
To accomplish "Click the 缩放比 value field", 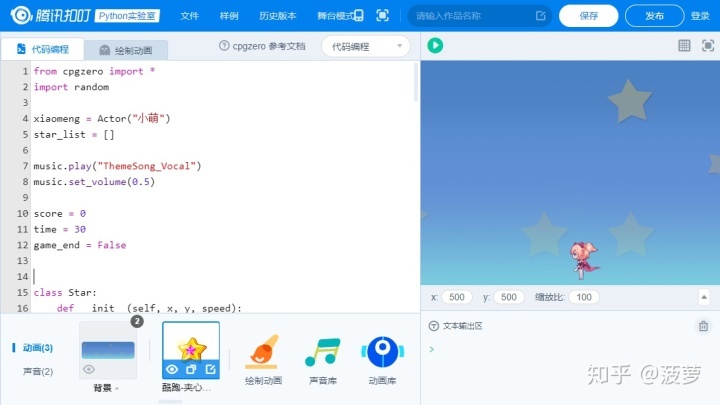I will (x=584, y=297).
